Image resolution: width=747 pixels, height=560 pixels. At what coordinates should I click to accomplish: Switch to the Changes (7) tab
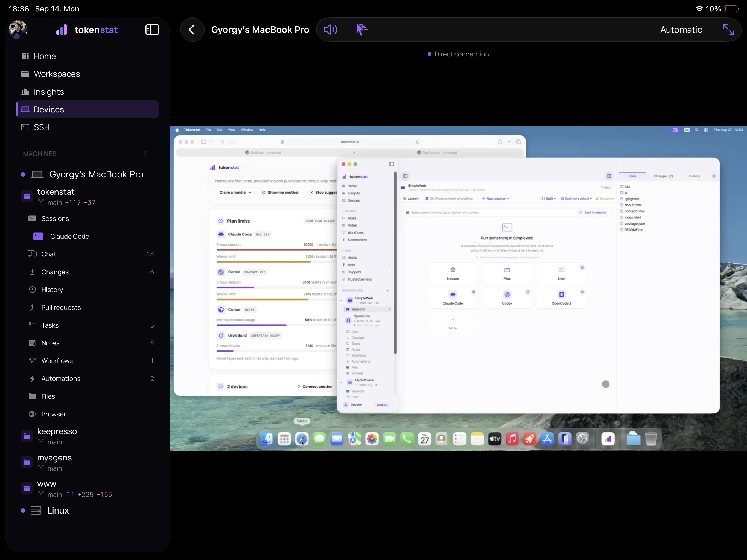click(663, 176)
